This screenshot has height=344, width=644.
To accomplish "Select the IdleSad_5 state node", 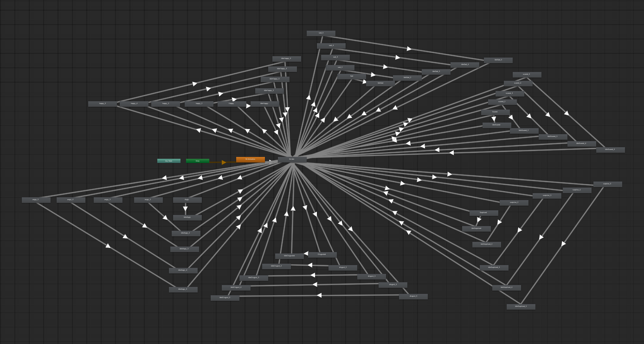I will point(498,60).
